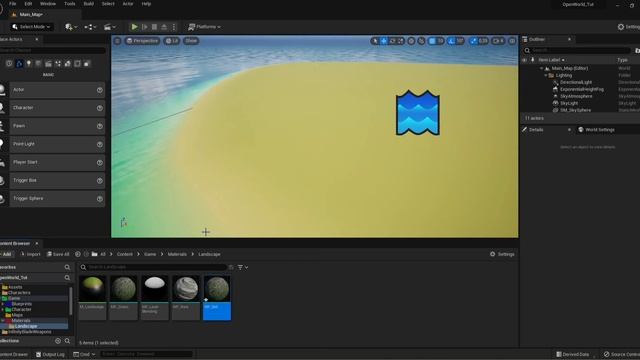Toggle the Outliner visibility eye column header
This screenshot has height=360, width=640.
coord(525,60)
